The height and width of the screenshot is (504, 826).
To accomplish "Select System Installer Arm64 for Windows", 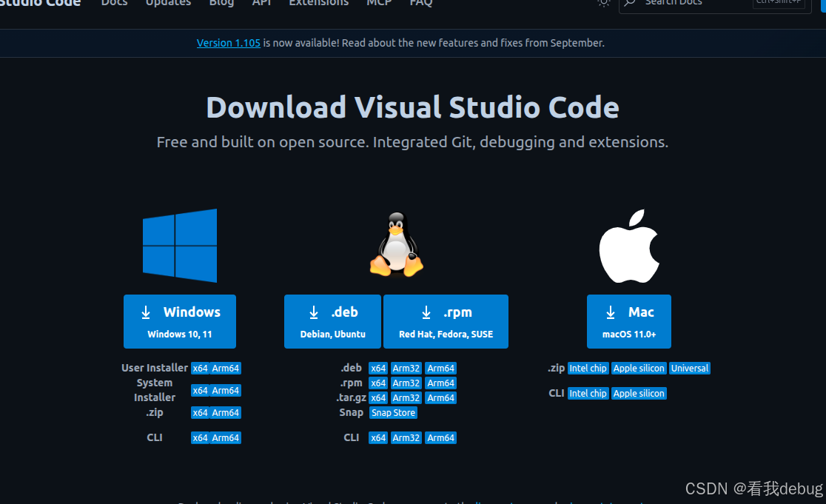I will pos(226,390).
